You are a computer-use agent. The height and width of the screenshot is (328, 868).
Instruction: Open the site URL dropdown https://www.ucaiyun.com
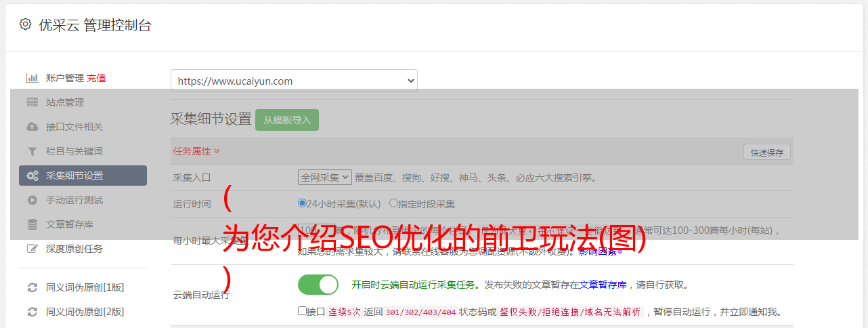[294, 81]
